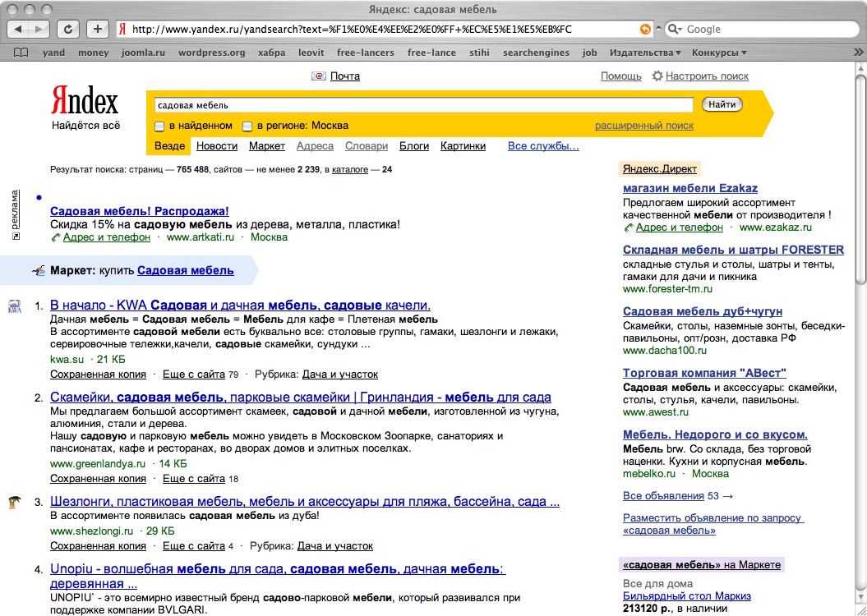Expand the Издательства bookmarks folder
This screenshot has width=867, height=616.
645,53
